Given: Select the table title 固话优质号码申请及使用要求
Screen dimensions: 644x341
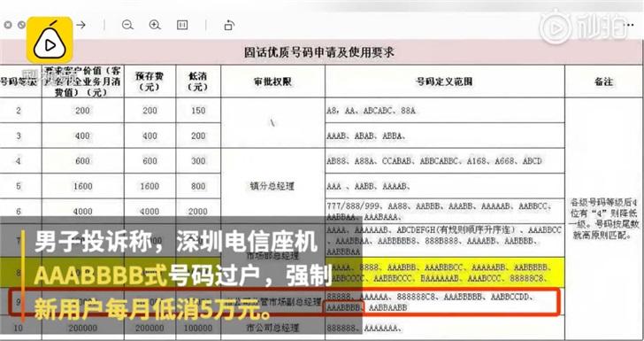Looking at the screenshot, I should (x=319, y=52).
